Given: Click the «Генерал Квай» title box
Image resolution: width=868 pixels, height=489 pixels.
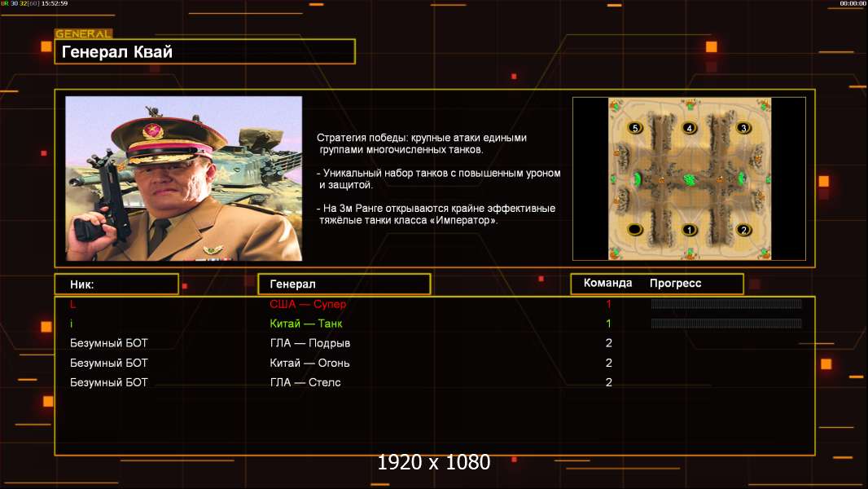Looking at the screenshot, I should (x=205, y=51).
